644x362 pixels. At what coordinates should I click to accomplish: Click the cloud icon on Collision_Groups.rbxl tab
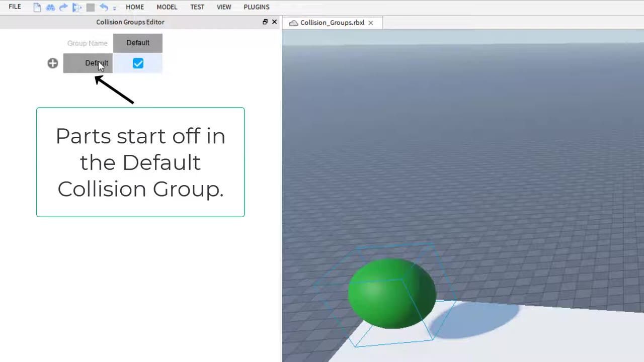tap(293, 23)
